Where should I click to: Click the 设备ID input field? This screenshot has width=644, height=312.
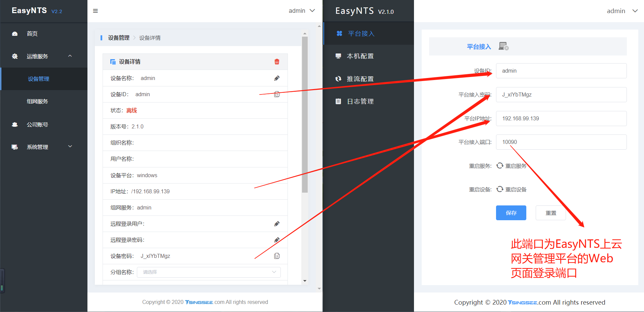(x=561, y=71)
